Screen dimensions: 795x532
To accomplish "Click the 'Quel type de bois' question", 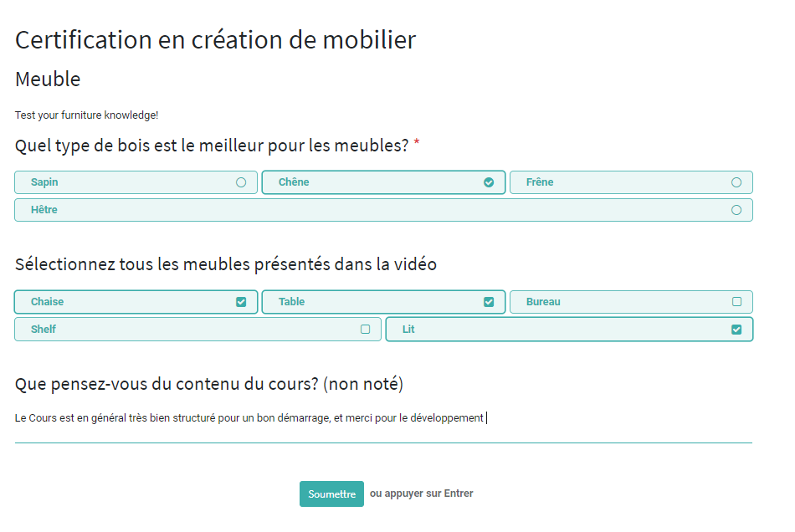I will coord(212,146).
